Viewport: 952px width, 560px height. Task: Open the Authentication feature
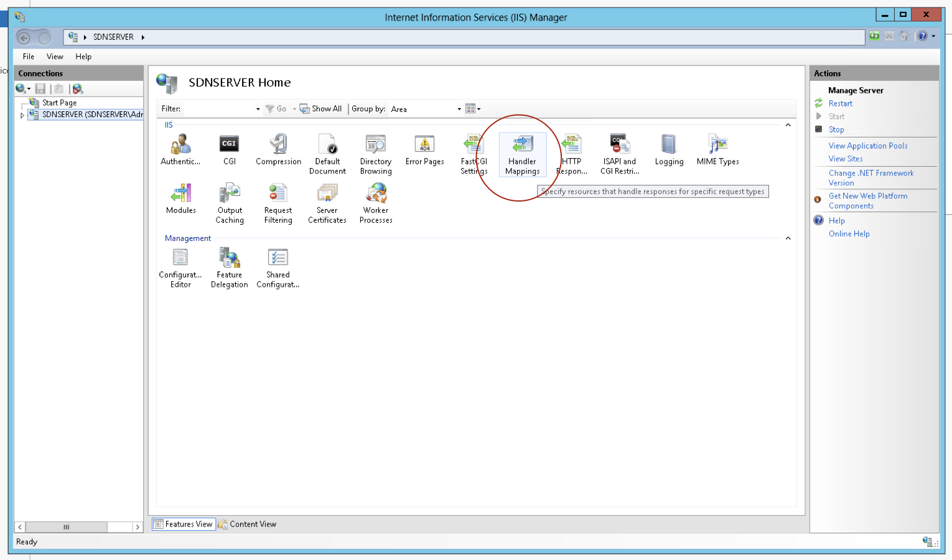(180, 150)
